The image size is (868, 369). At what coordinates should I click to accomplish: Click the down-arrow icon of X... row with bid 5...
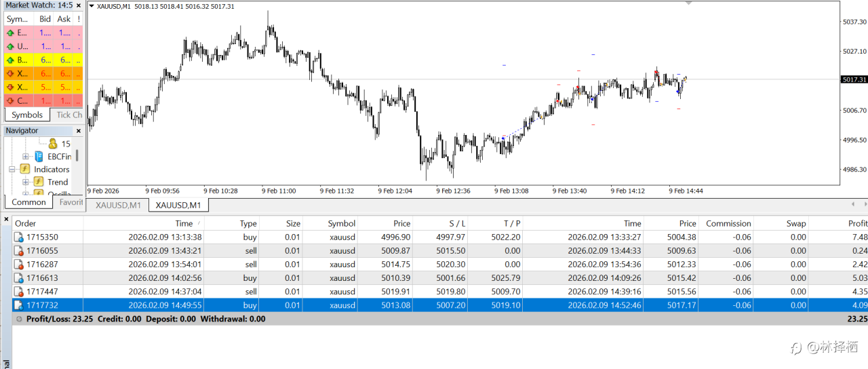click(10, 87)
